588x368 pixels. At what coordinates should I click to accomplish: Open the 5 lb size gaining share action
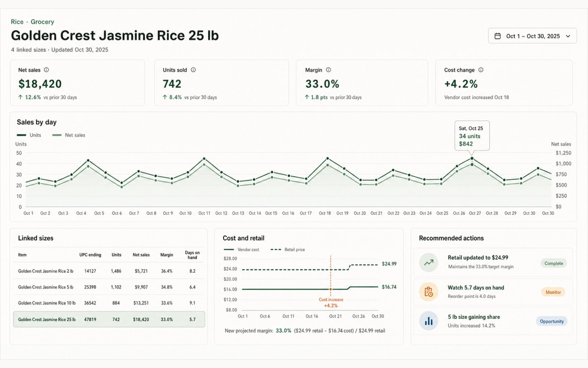493,321
